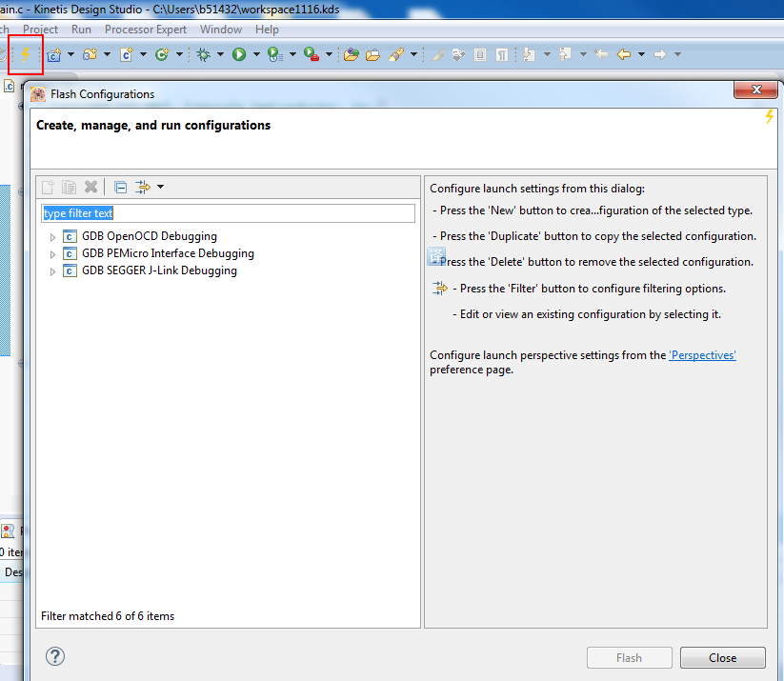
Task: Click the grayed person toolbar icon after the highlighter
Action: click(x=458, y=54)
